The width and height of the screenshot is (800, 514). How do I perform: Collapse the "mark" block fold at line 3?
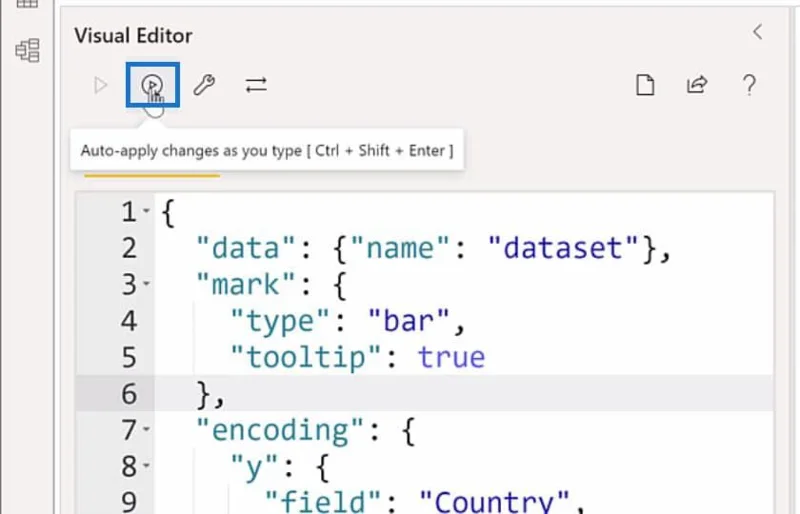pyautogui.click(x=146, y=283)
